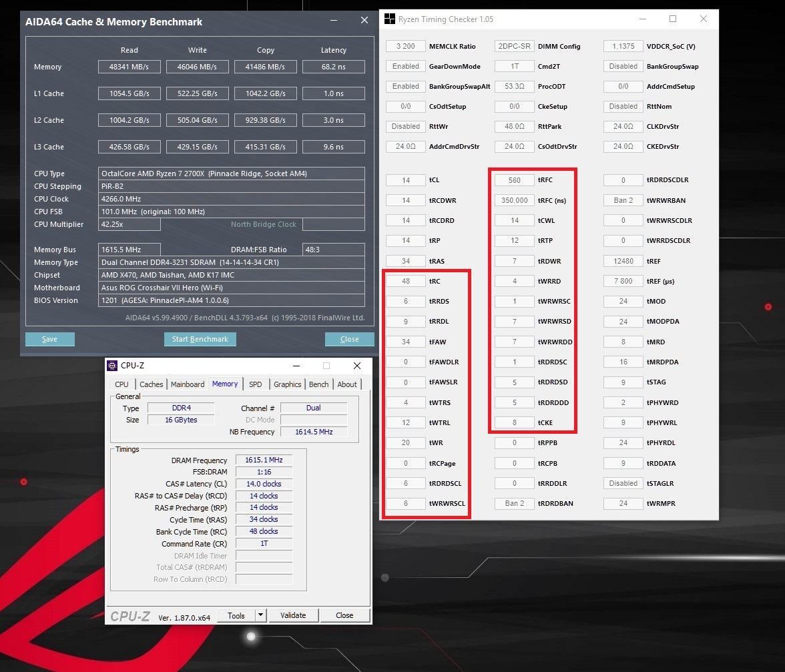Click the Tools button in CPU-Z
Viewport: 785px width, 672px height.
236,615
